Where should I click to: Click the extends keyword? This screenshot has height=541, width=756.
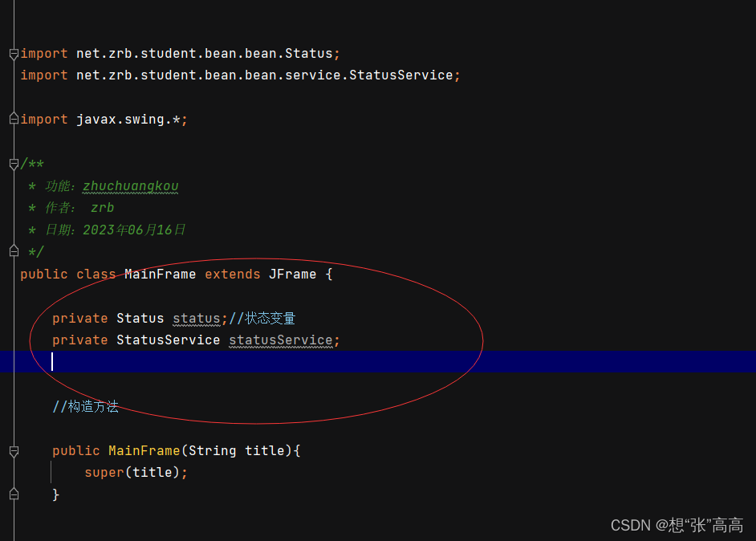click(x=233, y=275)
